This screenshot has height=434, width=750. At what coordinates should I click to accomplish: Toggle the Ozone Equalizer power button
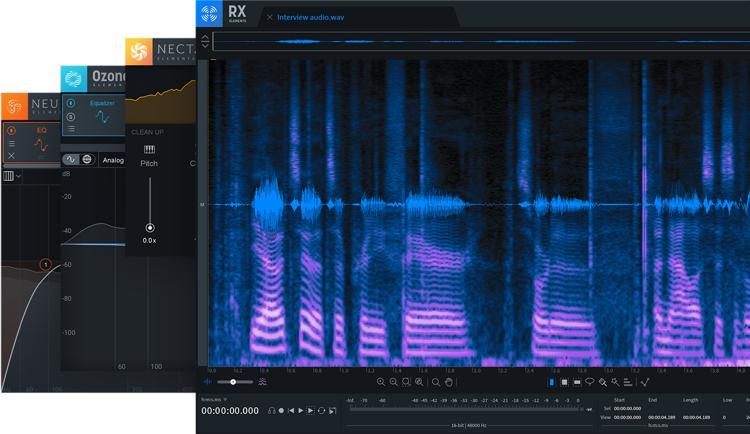71,103
